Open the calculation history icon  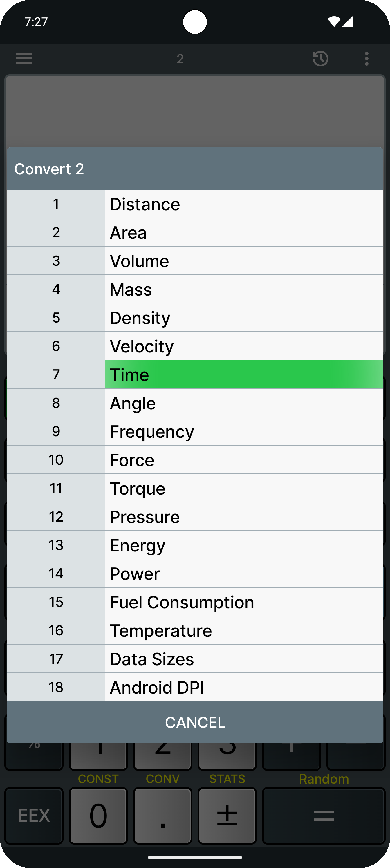click(x=320, y=58)
